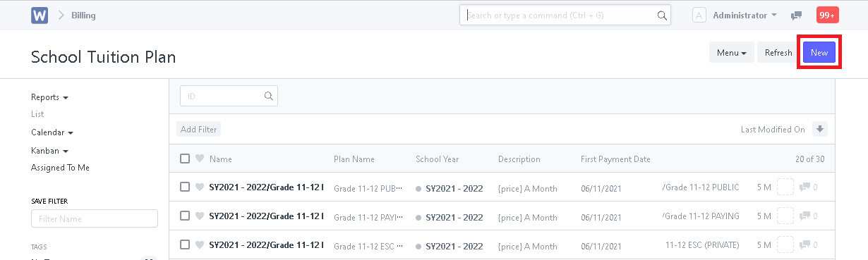Go to the Billing breadcrumb
This screenshot has height=260, width=868.
(83, 16)
